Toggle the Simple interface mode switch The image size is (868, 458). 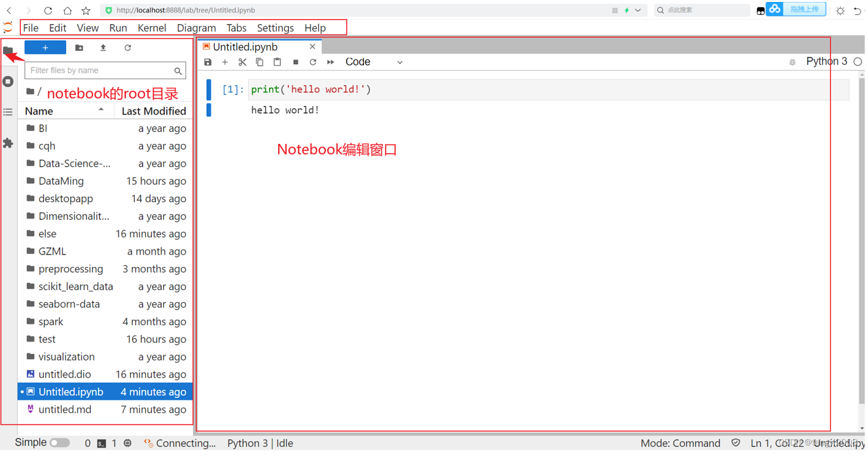click(60, 444)
